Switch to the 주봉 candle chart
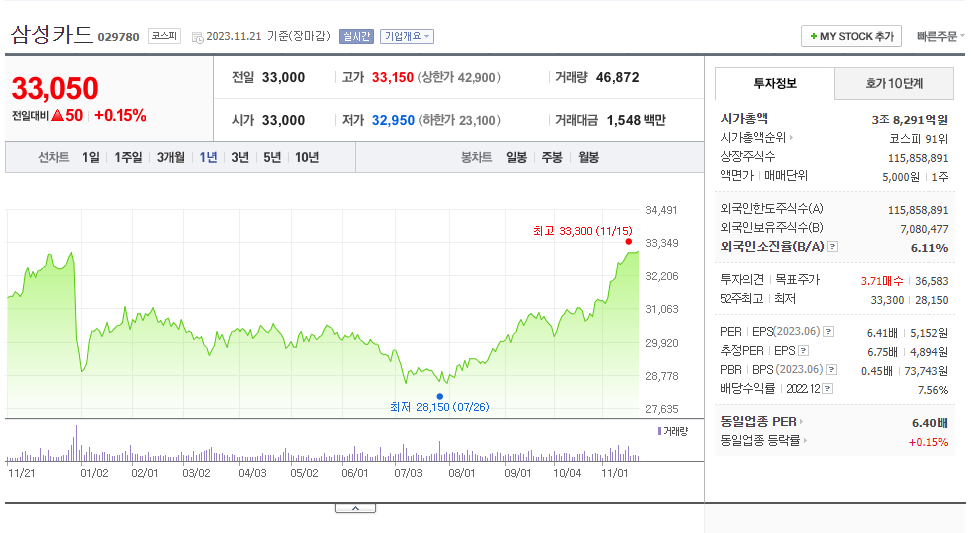Image resolution: width=971 pixels, height=533 pixels. click(x=552, y=157)
